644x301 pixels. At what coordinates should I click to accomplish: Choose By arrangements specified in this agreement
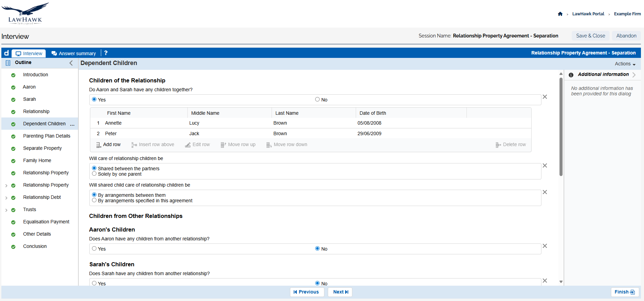click(94, 200)
